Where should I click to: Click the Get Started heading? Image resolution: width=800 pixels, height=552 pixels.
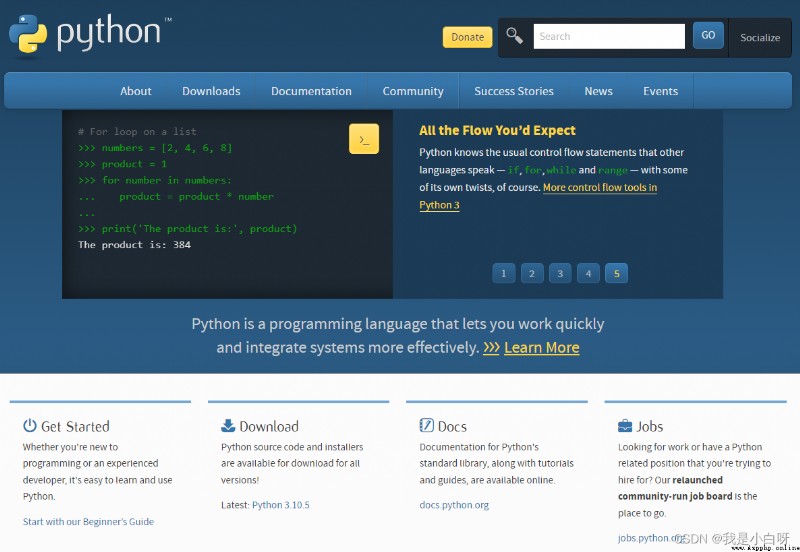pyautogui.click(x=75, y=426)
